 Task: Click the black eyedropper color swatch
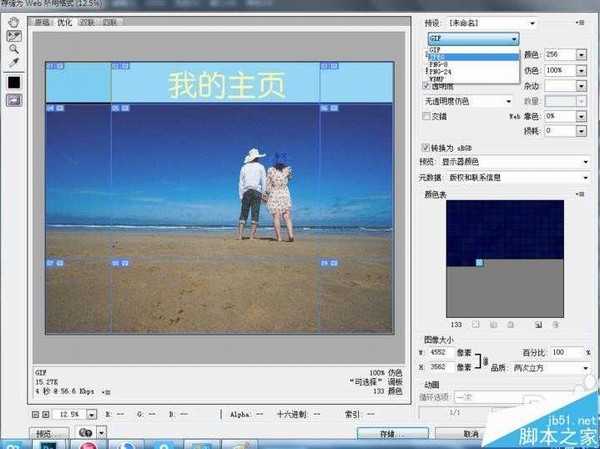(x=15, y=81)
